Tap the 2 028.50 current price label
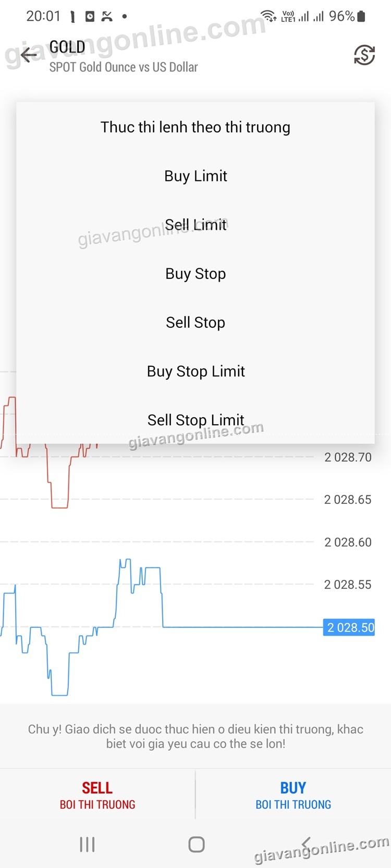Viewport: 391px width, 868px height. pos(349,627)
